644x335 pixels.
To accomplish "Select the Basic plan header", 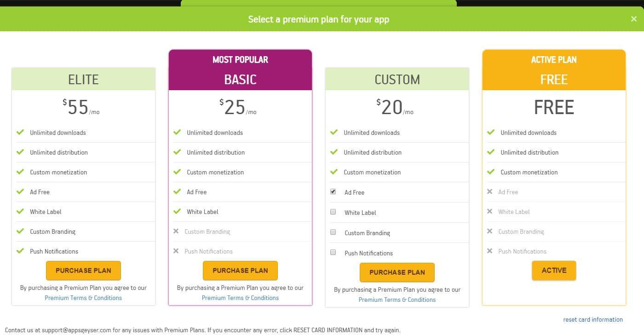I will 240,79.
